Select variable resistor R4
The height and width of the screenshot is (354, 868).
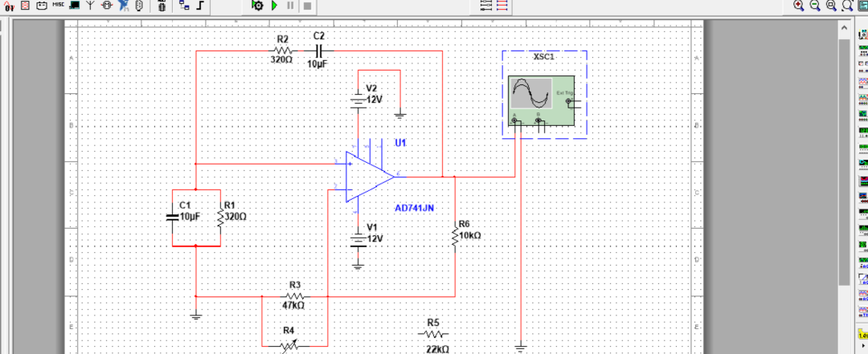(x=289, y=346)
